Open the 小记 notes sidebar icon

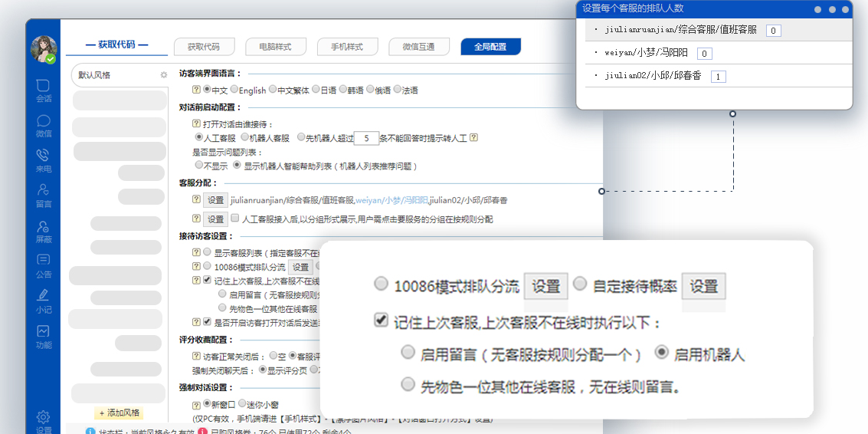pos(44,300)
